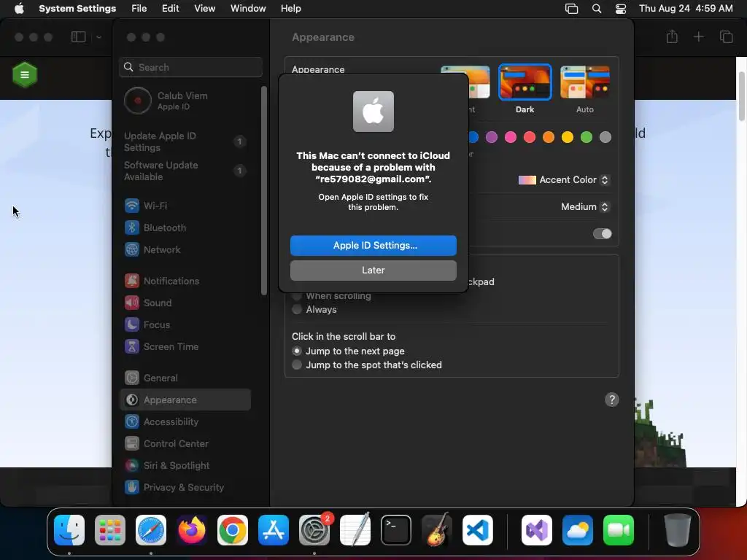Launch Safari from the Dock
Screen dimensions: 747x560
tap(151, 530)
